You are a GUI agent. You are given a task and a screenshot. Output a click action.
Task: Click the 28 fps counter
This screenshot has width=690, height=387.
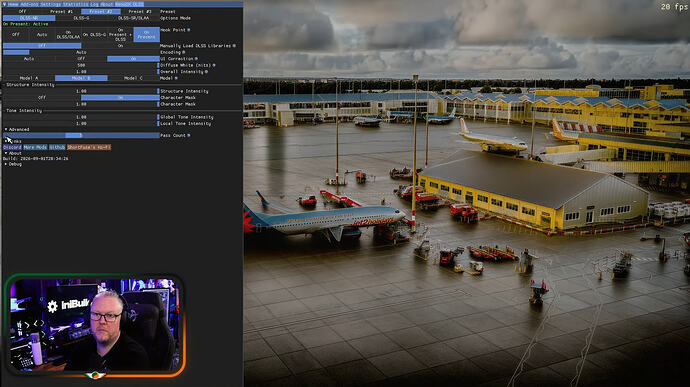pos(674,7)
